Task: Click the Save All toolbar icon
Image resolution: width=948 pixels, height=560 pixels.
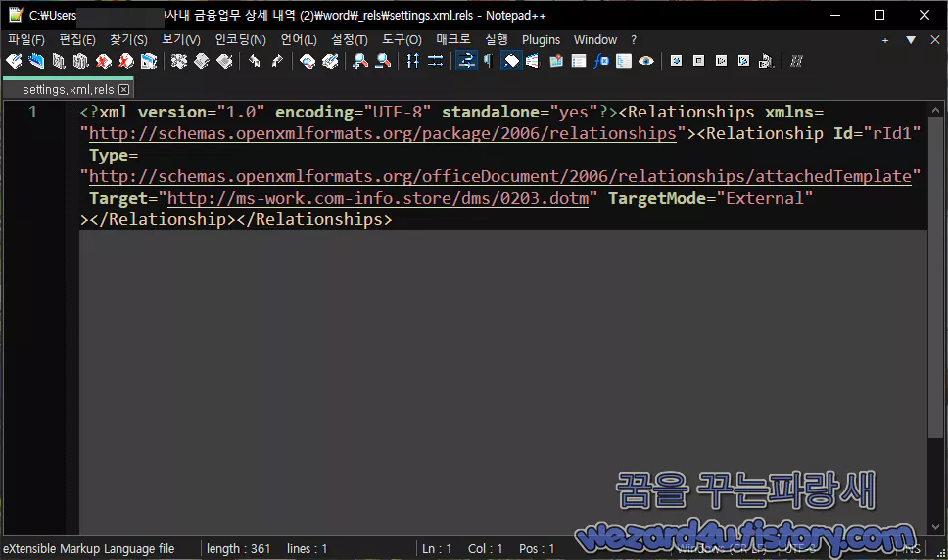Action: 81,61
